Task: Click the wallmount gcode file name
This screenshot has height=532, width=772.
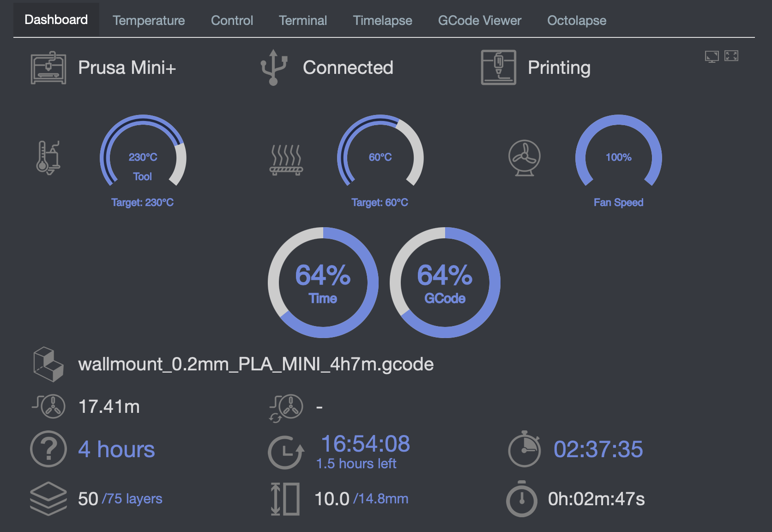Action: (256, 364)
